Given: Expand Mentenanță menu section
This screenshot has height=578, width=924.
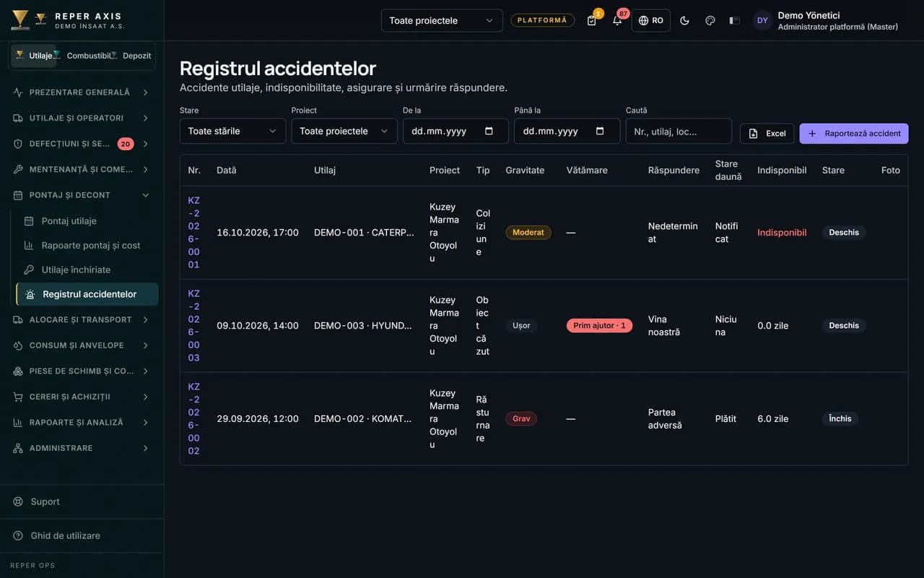Looking at the screenshot, I should click(x=82, y=169).
